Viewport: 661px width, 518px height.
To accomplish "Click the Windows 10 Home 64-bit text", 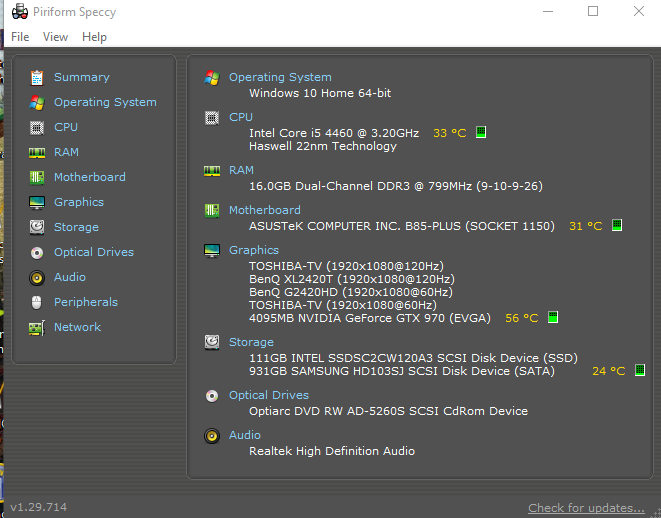I will (x=320, y=93).
